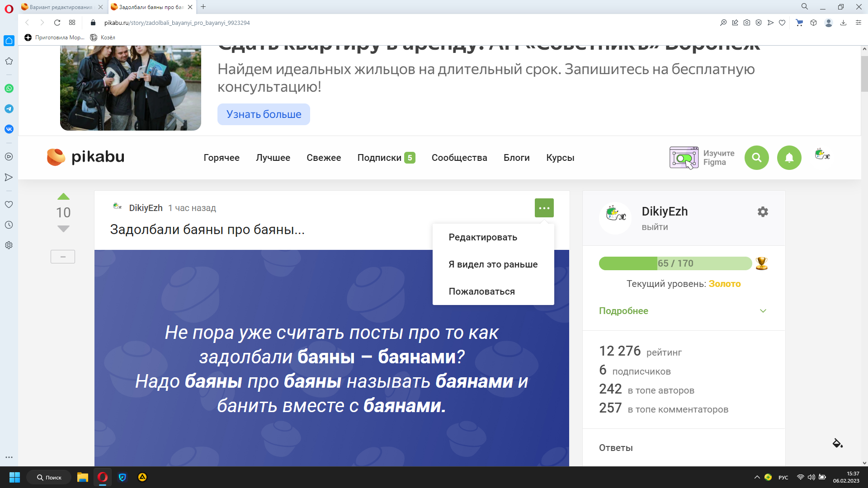This screenshot has height=488, width=868.
Task: Expand the Подробнее section chevron
Action: pyautogui.click(x=763, y=311)
